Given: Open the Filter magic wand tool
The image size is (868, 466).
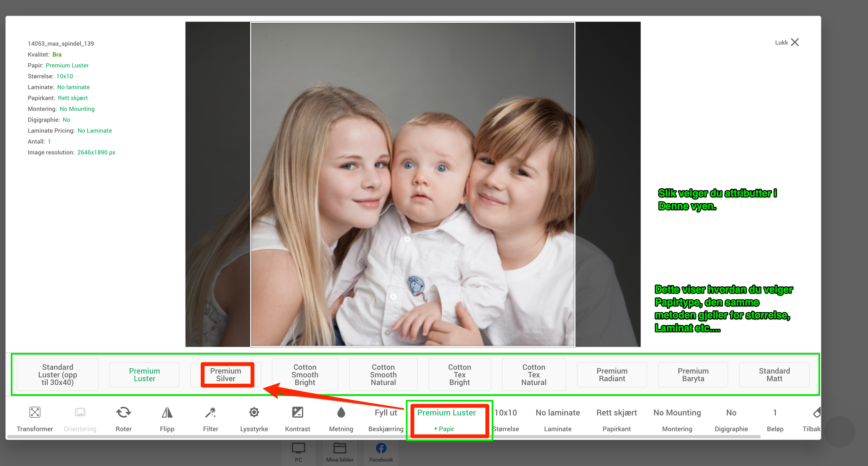Looking at the screenshot, I should 210,412.
